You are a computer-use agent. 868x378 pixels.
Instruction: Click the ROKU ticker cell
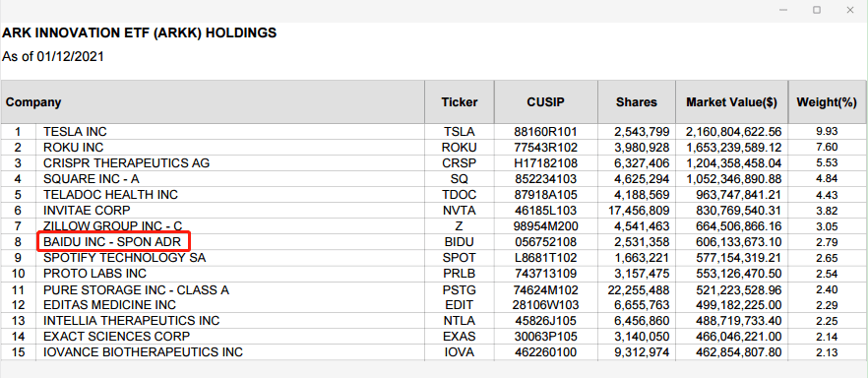tap(460, 148)
